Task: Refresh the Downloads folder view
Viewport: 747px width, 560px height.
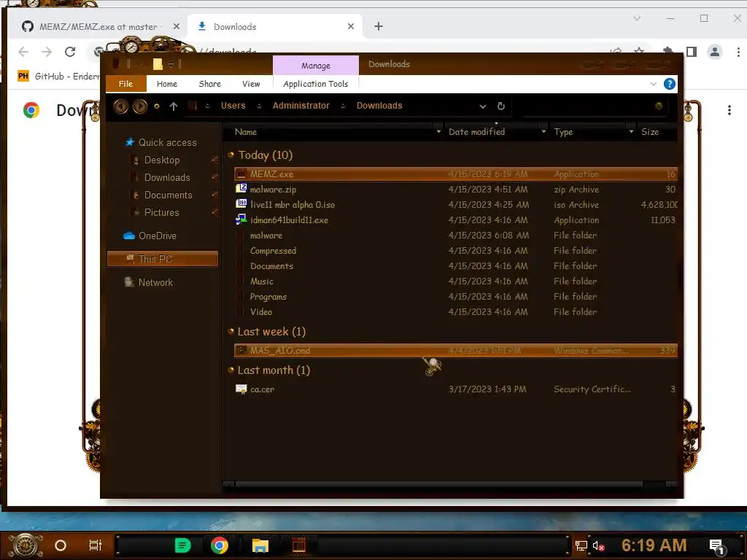Action: [x=500, y=106]
